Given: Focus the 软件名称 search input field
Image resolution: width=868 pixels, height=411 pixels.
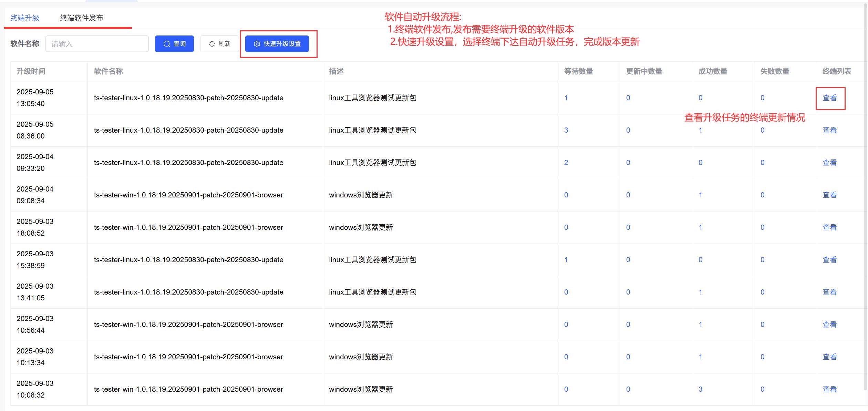Looking at the screenshot, I should pos(97,44).
